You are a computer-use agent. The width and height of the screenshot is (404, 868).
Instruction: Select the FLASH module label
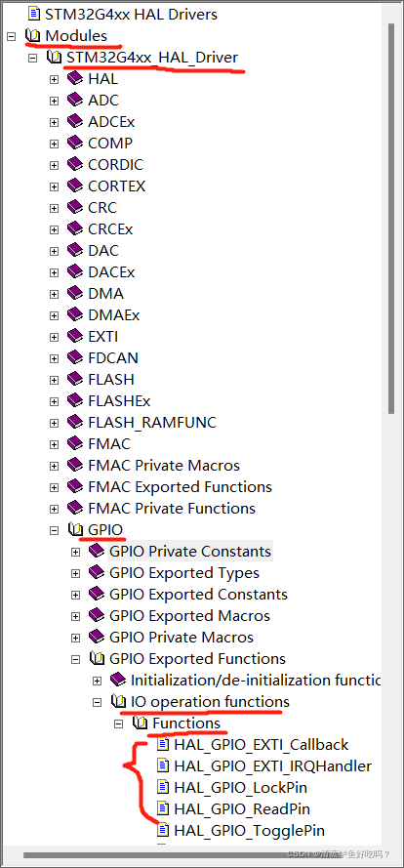point(111,379)
